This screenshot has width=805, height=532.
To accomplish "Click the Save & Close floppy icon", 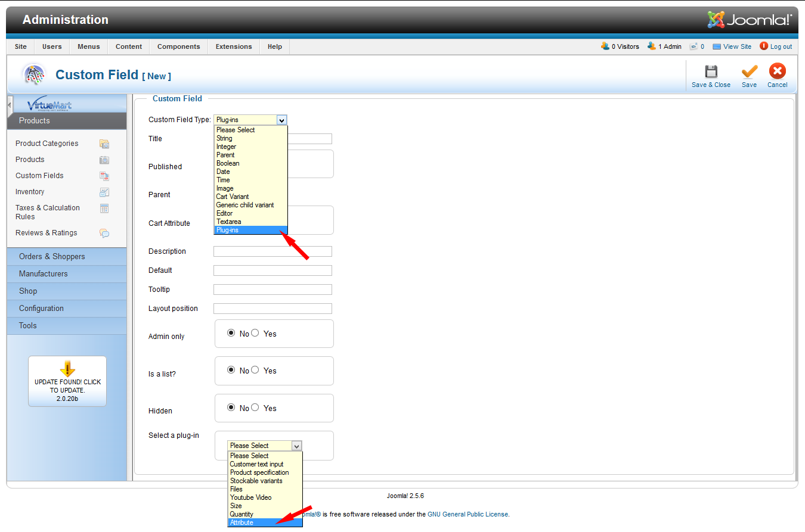I will coord(711,71).
